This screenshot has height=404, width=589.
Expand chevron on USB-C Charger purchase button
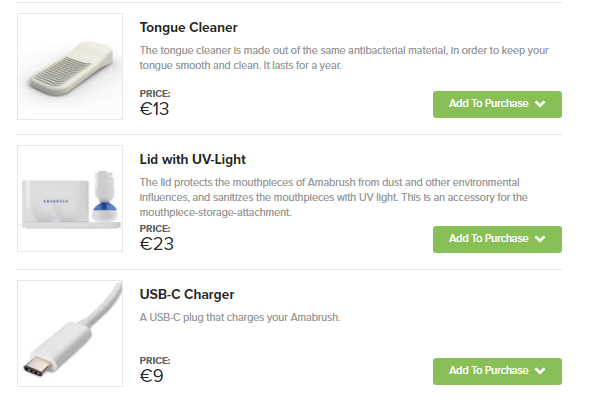tap(540, 371)
